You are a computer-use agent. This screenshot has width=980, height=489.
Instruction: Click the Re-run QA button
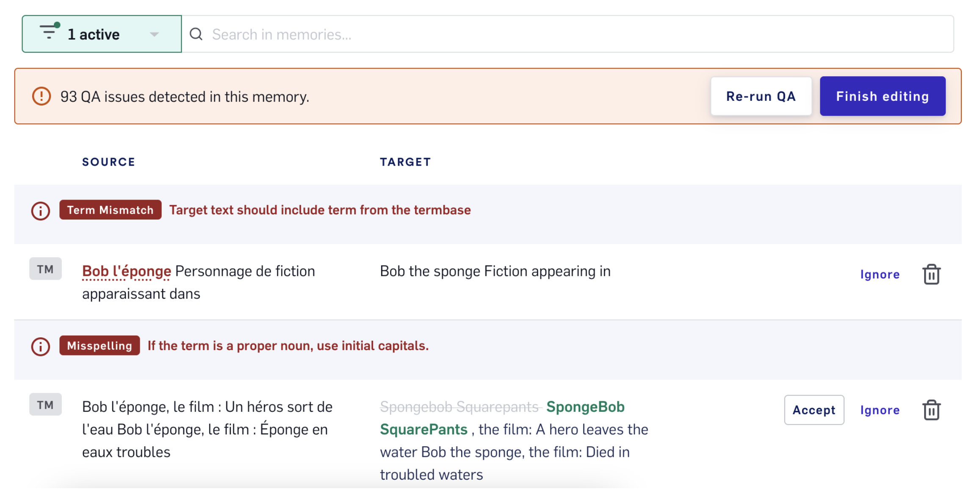click(761, 96)
